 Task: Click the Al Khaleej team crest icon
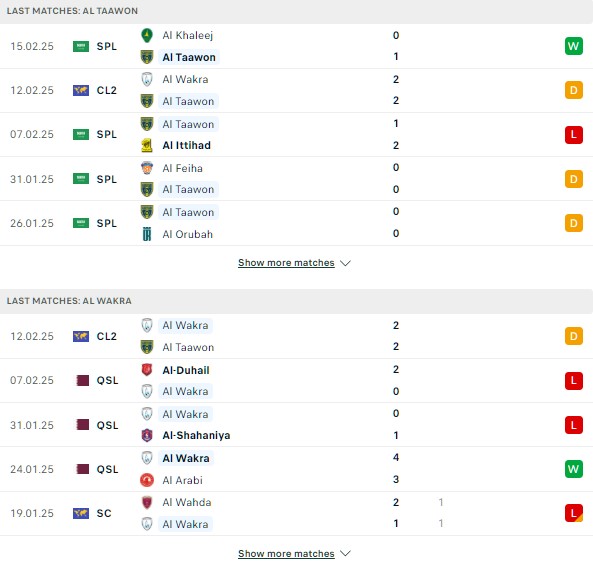[147, 35]
